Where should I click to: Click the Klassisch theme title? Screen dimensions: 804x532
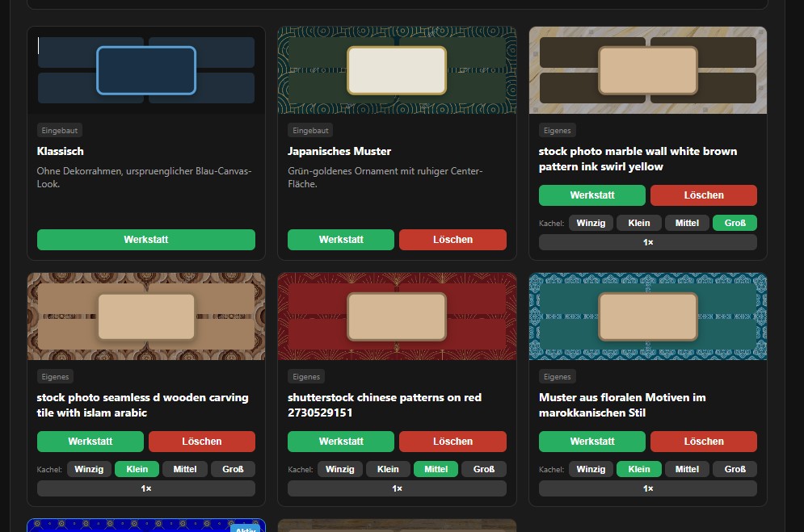pos(60,152)
